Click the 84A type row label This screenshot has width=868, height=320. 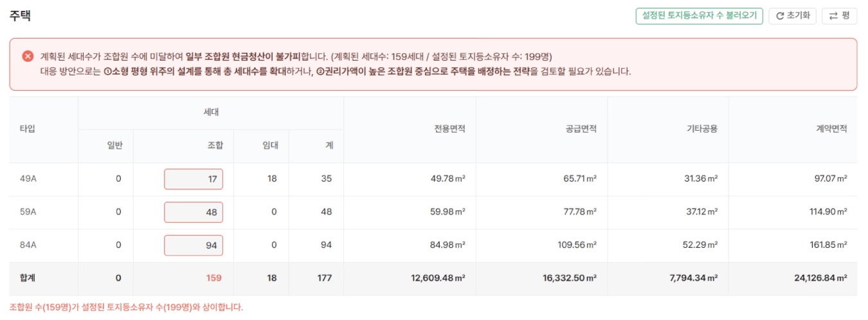pos(28,245)
